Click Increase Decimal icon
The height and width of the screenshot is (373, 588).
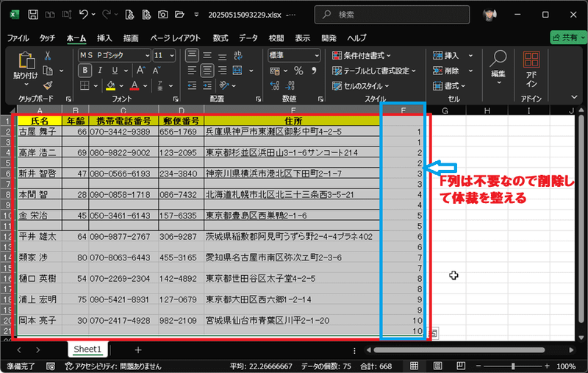(274, 85)
